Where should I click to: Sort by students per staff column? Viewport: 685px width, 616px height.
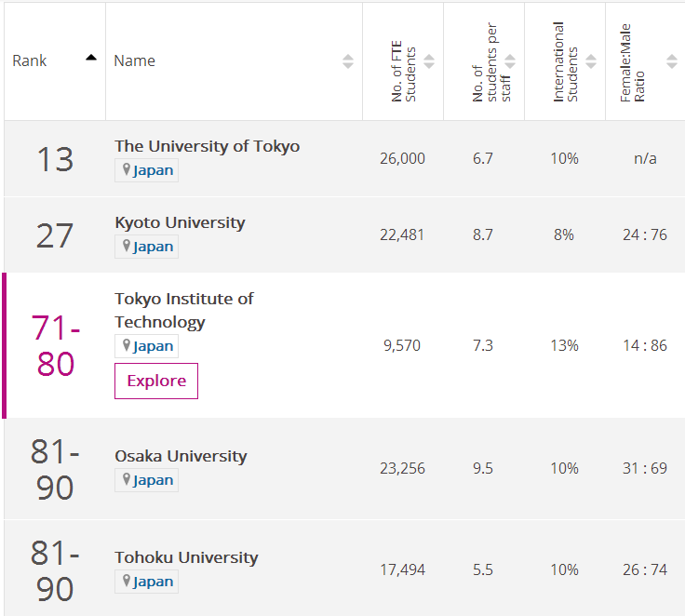pyautogui.click(x=510, y=61)
